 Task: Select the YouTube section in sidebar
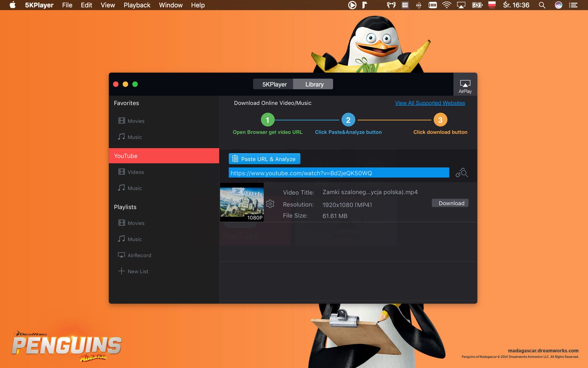[164, 156]
